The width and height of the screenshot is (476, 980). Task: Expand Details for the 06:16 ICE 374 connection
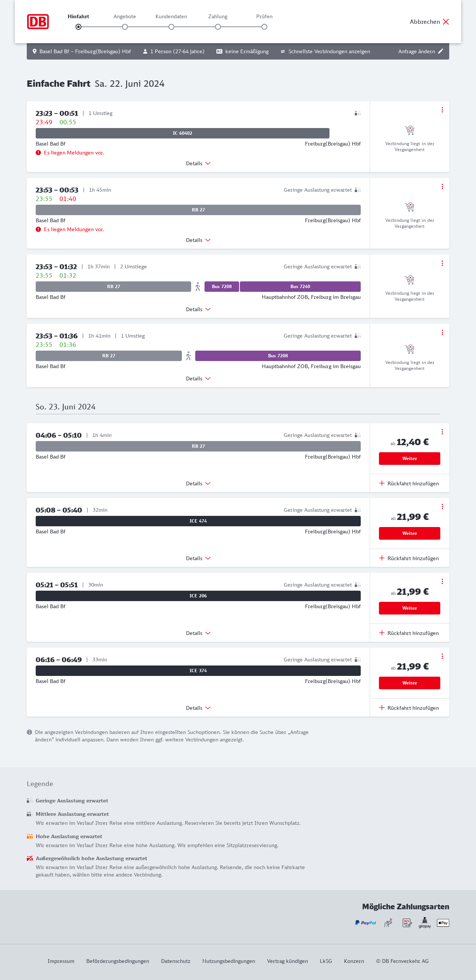point(198,708)
